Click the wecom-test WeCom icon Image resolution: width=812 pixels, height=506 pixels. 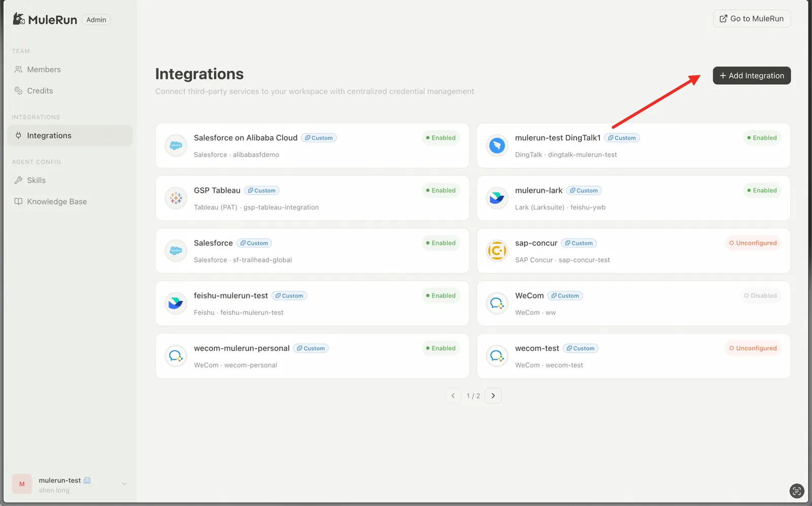(x=497, y=356)
